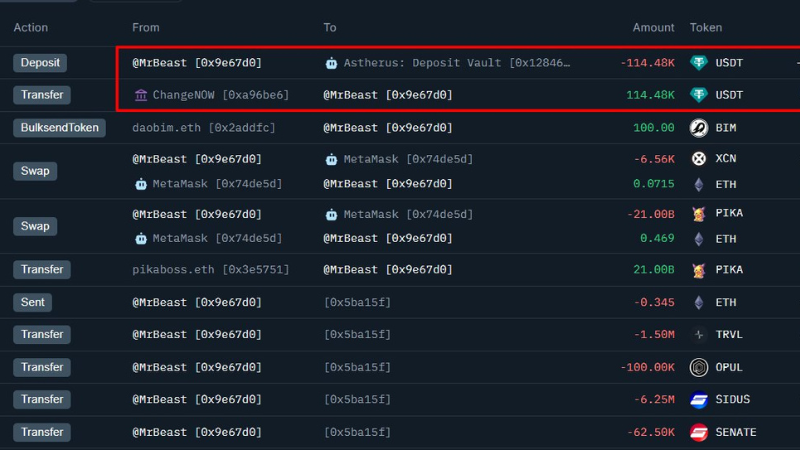Click the PIKA icon beside -21.00B

pyautogui.click(x=698, y=213)
